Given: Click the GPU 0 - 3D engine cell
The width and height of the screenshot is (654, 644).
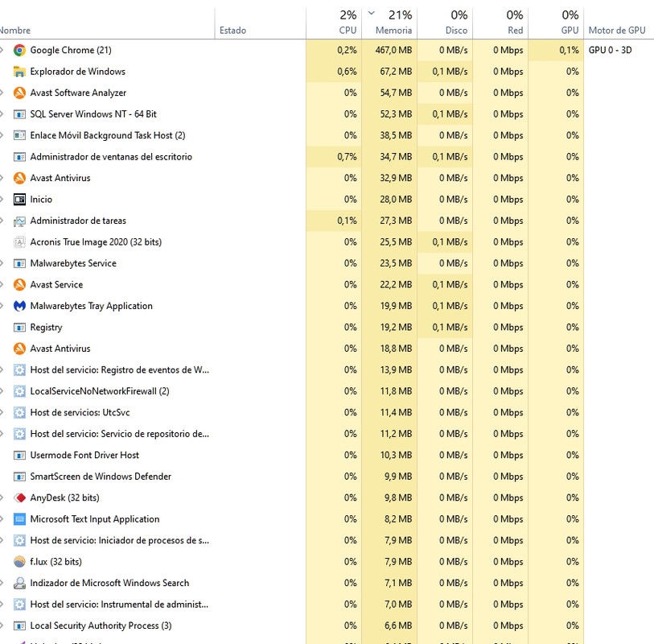Looking at the screenshot, I should [610, 50].
